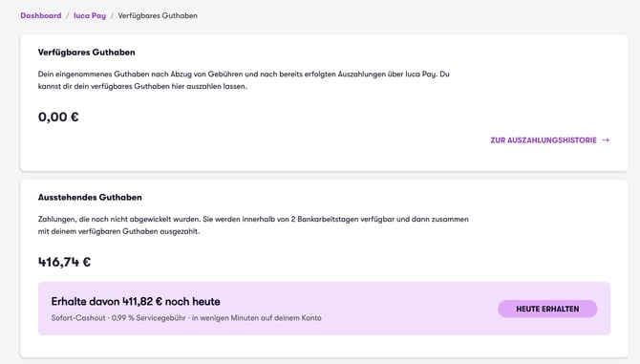This screenshot has height=364, width=640.
Task: Open ZUR AUSZAHLUNGSHISTORIE link
Action: pos(550,140)
